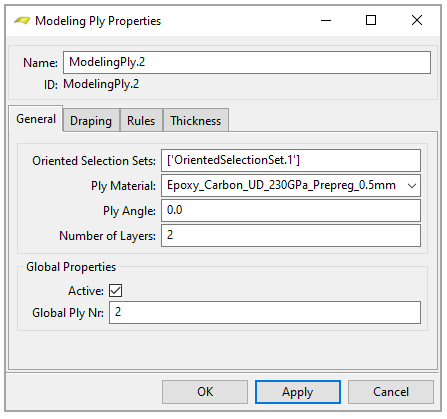The height and width of the screenshot is (419, 447).
Task: Click the Modeling Ply Properties window title
Action: point(98,21)
